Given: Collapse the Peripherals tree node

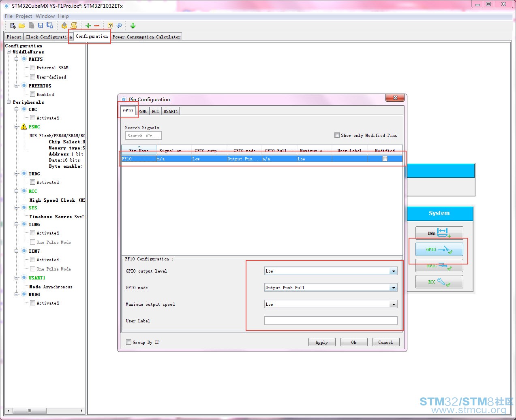Looking at the screenshot, I should [9, 102].
